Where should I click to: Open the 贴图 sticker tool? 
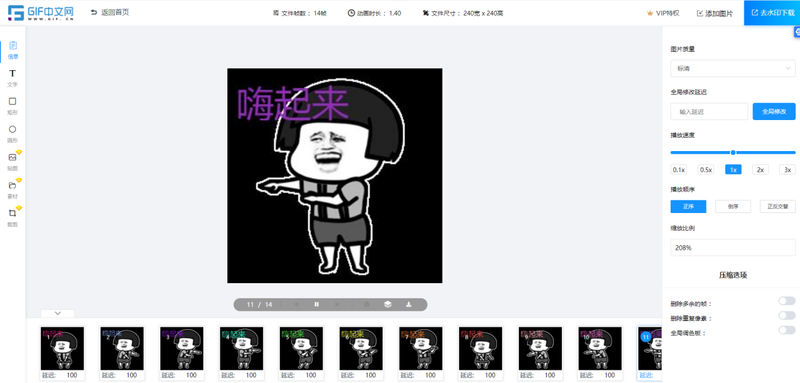click(x=13, y=161)
